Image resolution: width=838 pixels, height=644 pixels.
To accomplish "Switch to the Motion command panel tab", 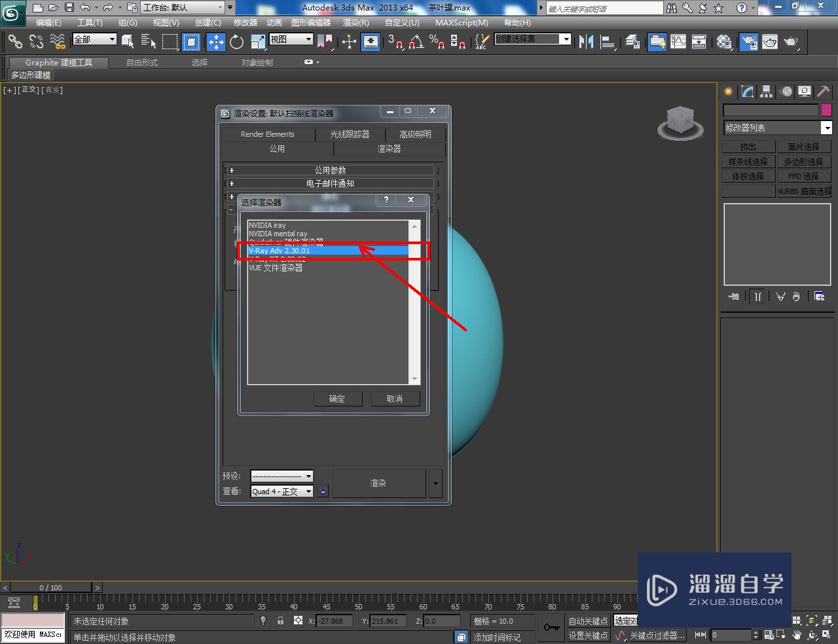I will tap(786, 92).
